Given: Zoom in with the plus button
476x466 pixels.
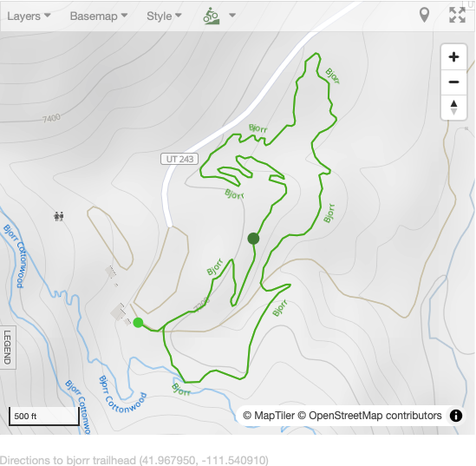Looking at the screenshot, I should 453,57.
